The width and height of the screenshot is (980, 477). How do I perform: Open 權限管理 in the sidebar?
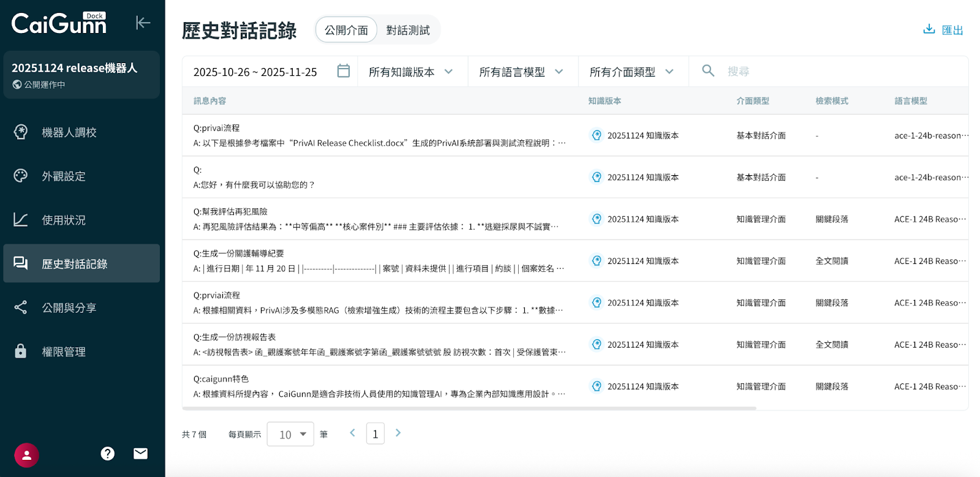coord(63,351)
